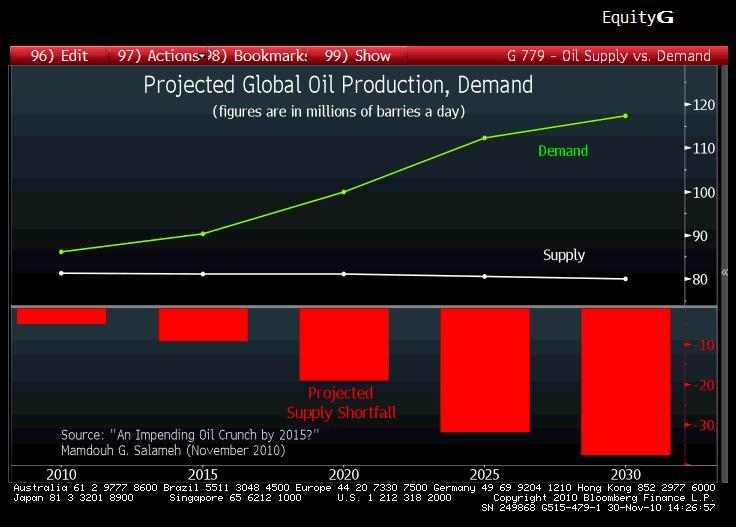Select the 2030 red shortfall bar
The image size is (736, 527).
(626, 381)
